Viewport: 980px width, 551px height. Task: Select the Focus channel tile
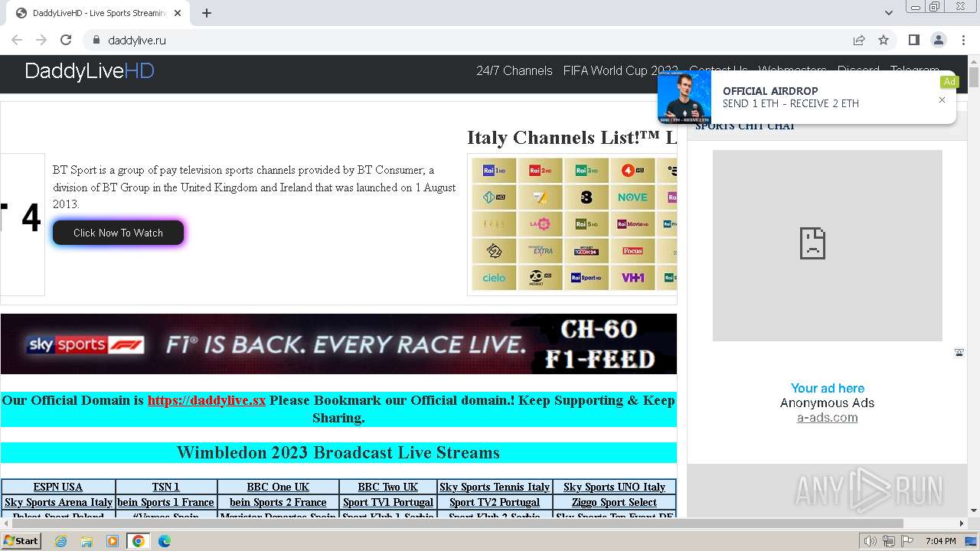click(x=632, y=251)
